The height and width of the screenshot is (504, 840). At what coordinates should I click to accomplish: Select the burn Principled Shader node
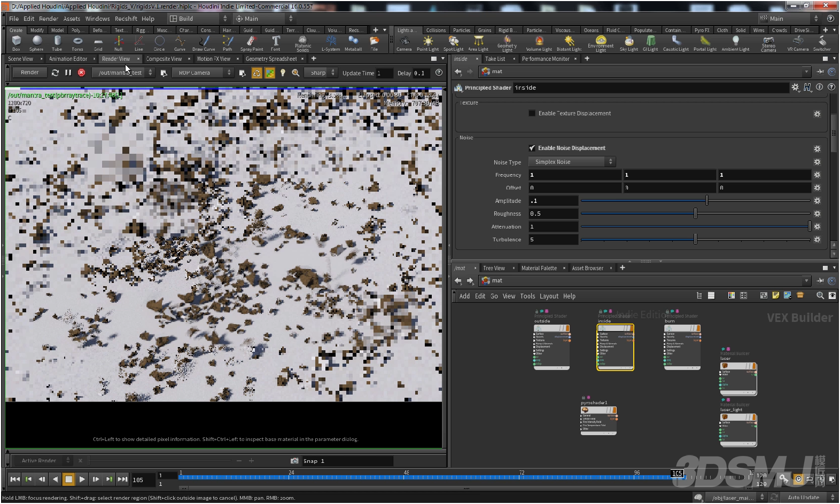682,346
